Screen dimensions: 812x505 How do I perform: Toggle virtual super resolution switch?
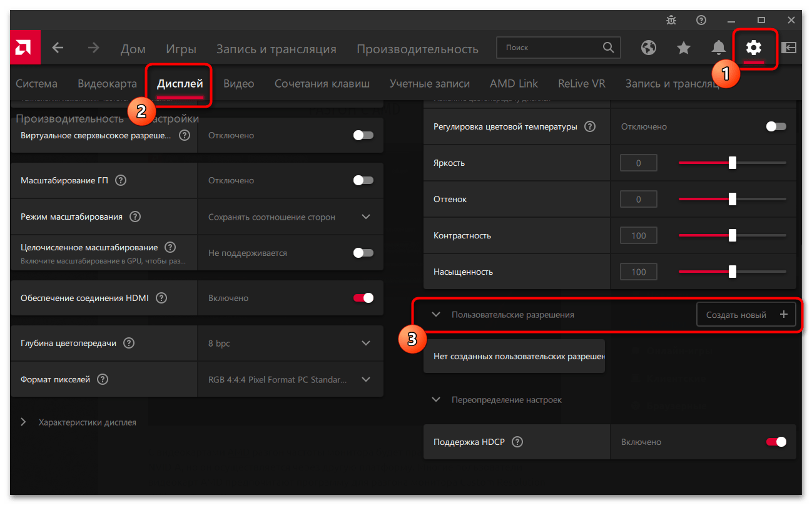pos(363,135)
